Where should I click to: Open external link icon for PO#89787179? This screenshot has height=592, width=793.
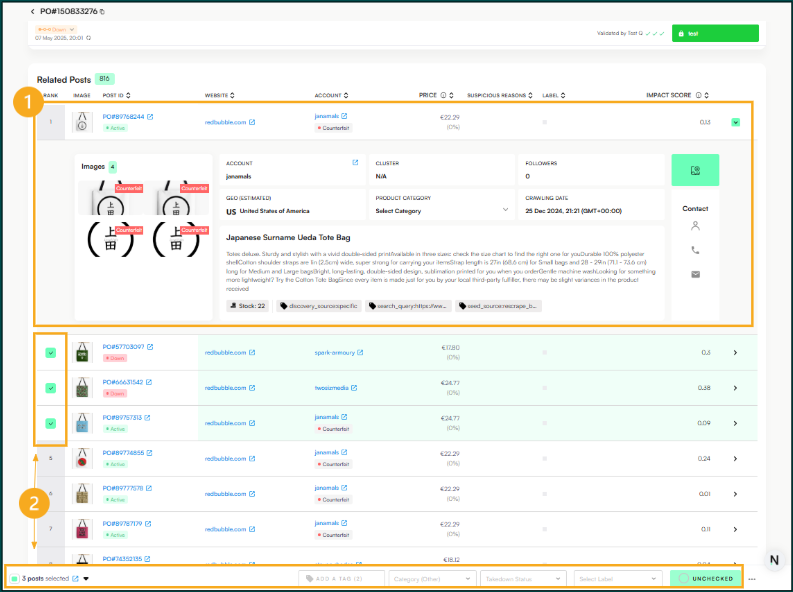pyautogui.click(x=148, y=524)
